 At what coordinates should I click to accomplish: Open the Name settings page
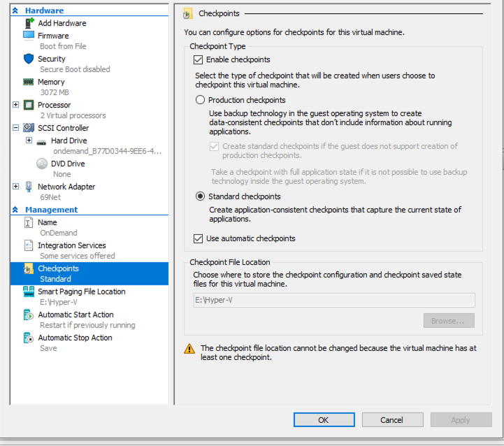tap(48, 222)
